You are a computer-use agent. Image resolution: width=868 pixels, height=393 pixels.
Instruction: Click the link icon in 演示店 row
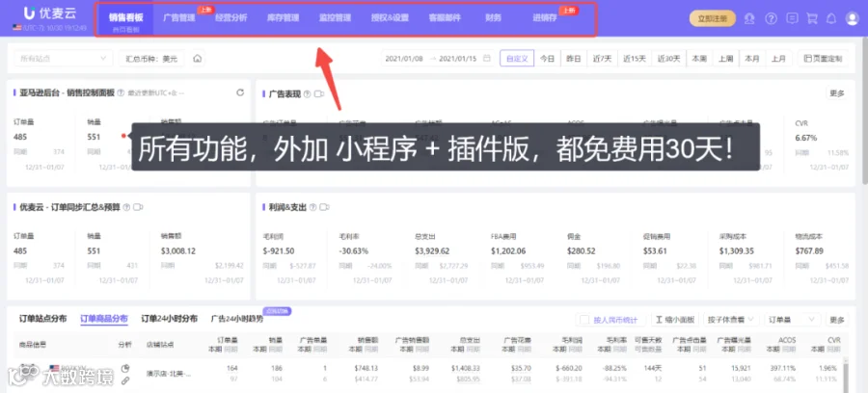point(125,380)
